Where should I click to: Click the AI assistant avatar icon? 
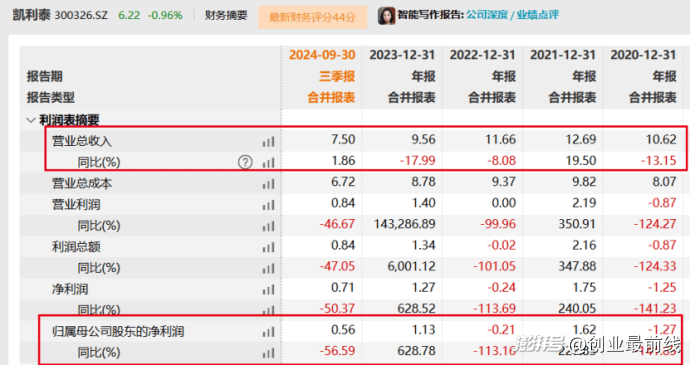(386, 16)
